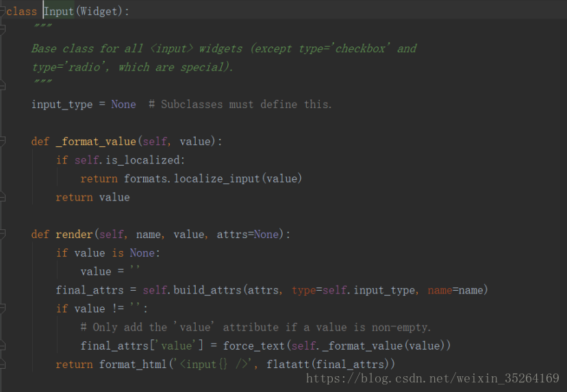
Task: Toggle fold end marker beside 'return value'
Action: 2,197
